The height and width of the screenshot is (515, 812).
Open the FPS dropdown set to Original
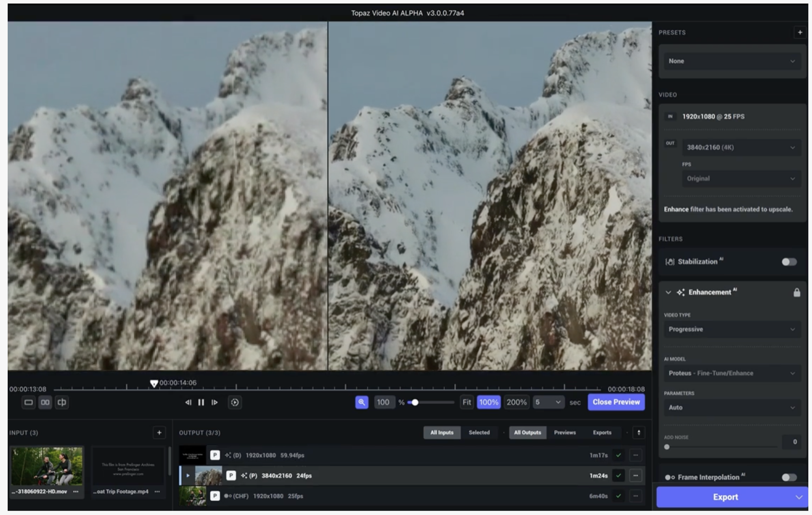[x=741, y=179]
